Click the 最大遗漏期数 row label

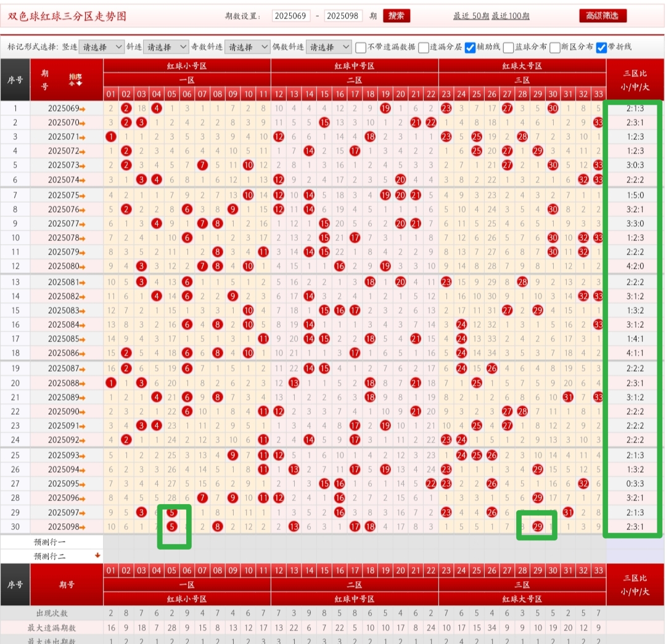tap(52, 627)
